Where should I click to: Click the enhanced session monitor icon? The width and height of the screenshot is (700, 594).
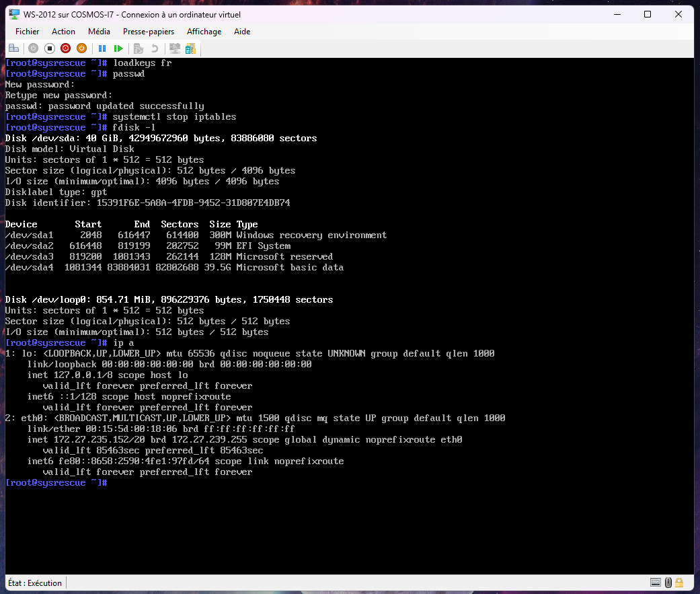coord(175,48)
